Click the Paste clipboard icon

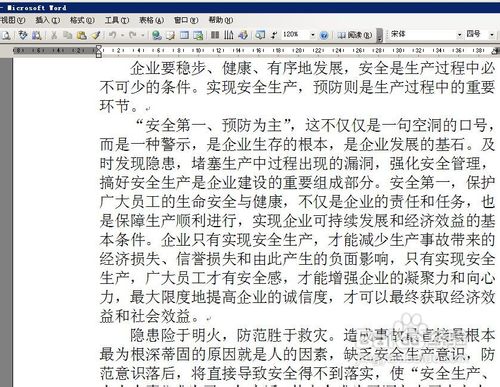[x=81, y=35]
